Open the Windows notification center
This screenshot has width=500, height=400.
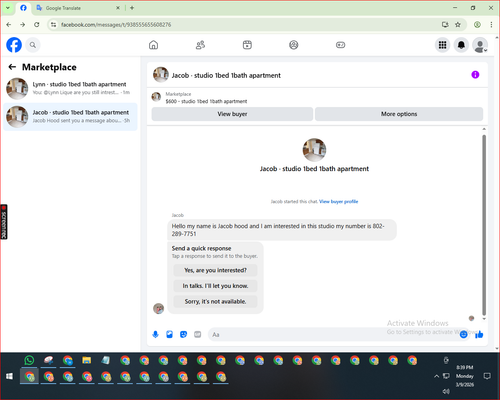pyautogui.click(x=487, y=376)
